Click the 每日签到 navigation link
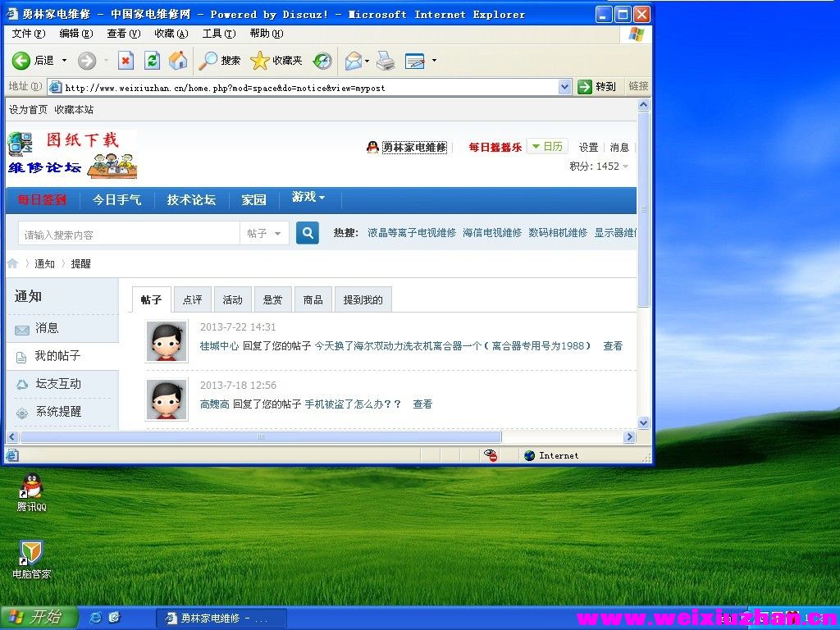 tap(42, 200)
